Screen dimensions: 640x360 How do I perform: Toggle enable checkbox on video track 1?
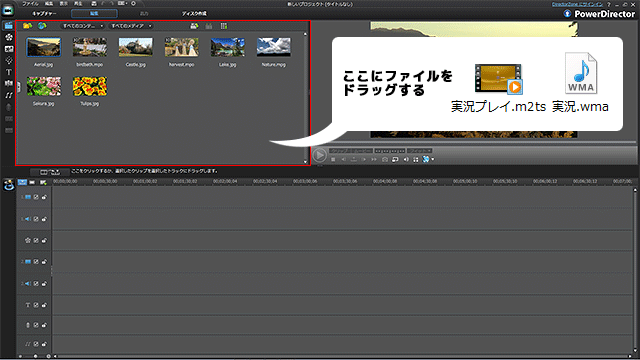click(36, 197)
